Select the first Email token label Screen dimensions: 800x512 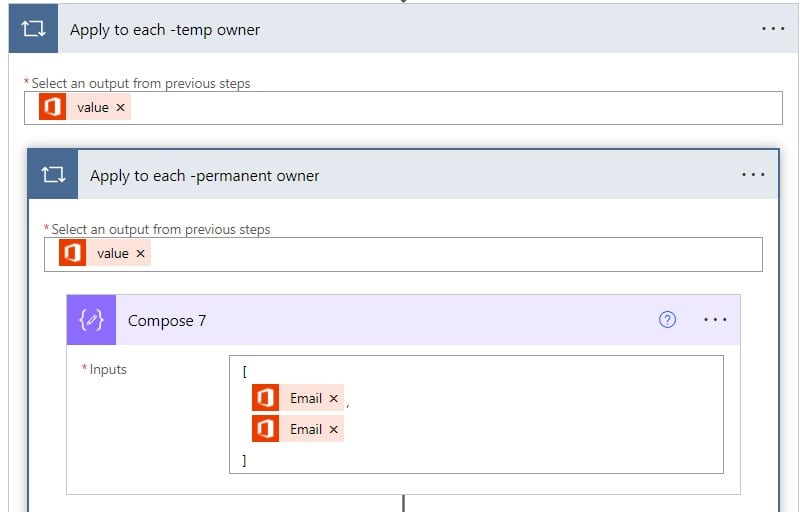coord(306,398)
